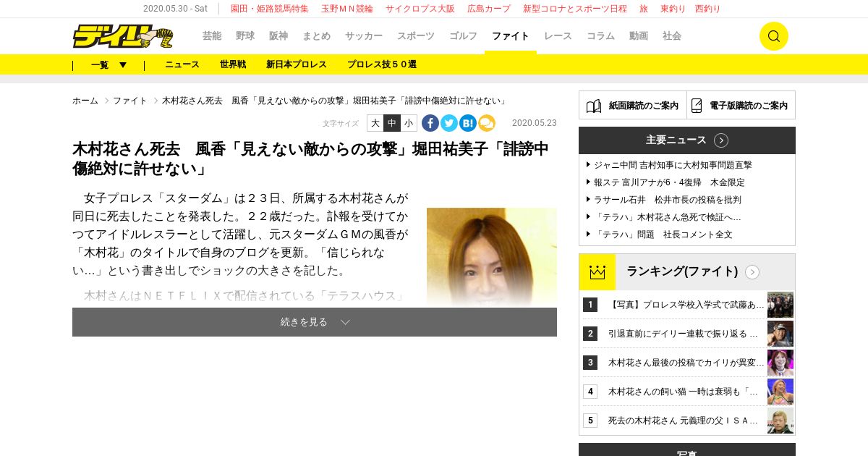Open the レース navigation tab

[558, 36]
